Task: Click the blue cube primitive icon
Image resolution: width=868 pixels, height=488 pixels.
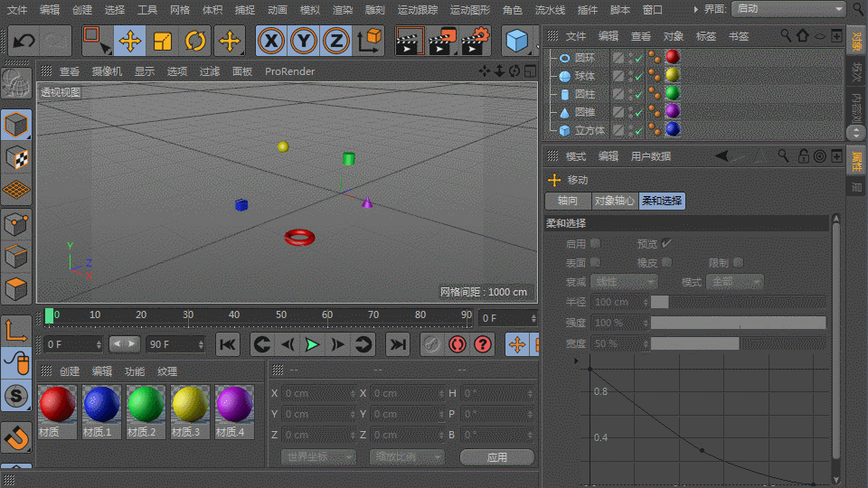Action: [516, 41]
